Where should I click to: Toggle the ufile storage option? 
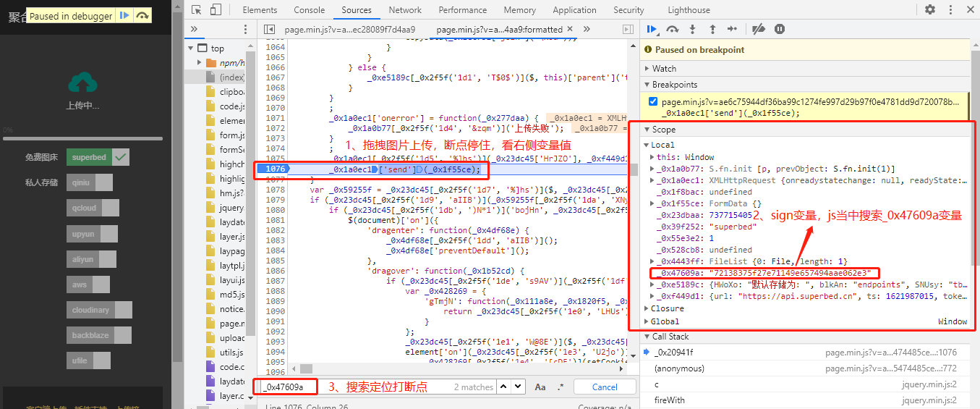pyautogui.click(x=88, y=360)
